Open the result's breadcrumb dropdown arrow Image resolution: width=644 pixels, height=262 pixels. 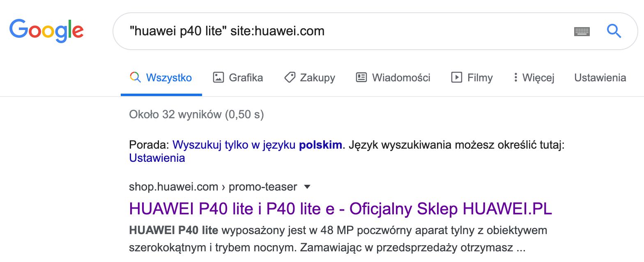(307, 187)
